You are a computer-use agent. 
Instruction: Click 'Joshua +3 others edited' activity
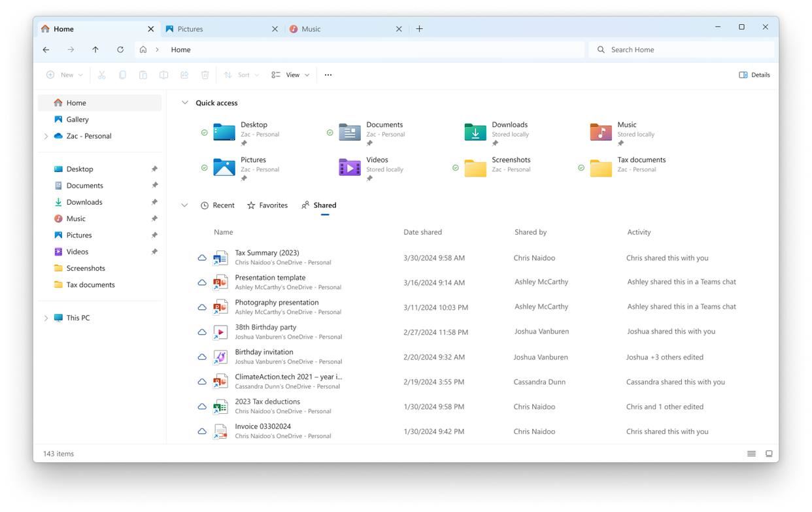(x=665, y=357)
